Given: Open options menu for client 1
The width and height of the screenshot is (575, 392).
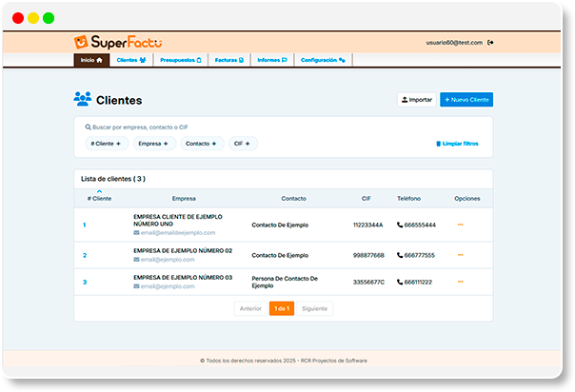Looking at the screenshot, I should (461, 225).
